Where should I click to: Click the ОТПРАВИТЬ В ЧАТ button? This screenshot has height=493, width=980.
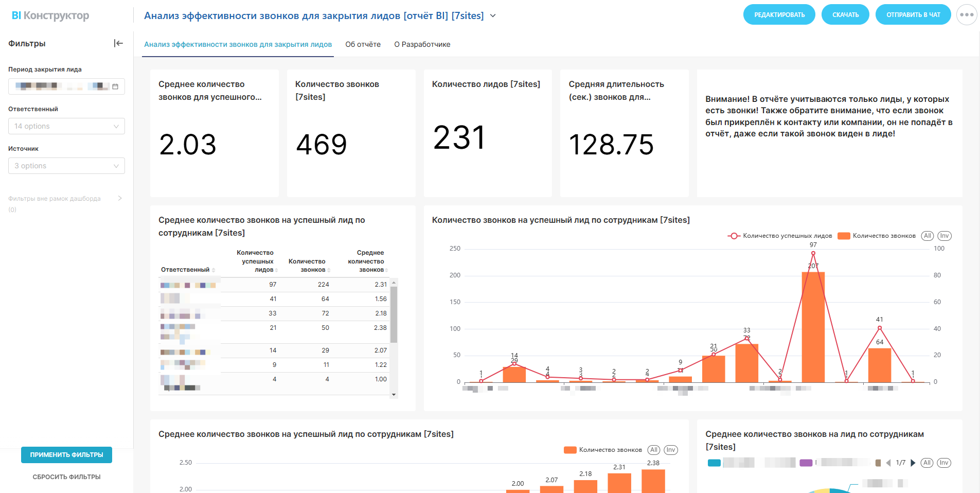click(x=913, y=14)
